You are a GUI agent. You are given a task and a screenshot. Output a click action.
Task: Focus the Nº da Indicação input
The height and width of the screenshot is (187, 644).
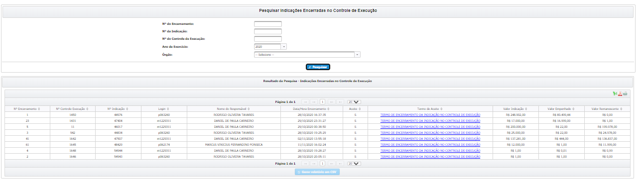(268, 31)
